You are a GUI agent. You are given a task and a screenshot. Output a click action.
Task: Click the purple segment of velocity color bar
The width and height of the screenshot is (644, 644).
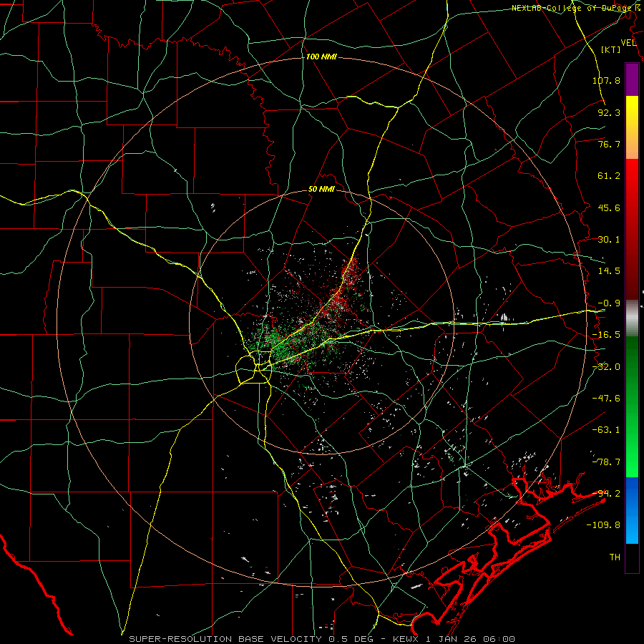[x=632, y=80]
